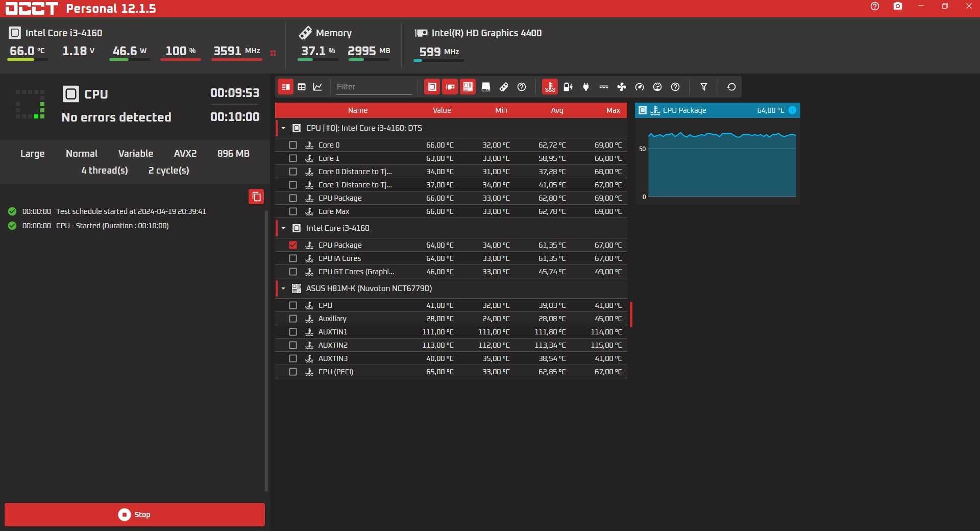Toggle the clock speed gauge filter
The height and width of the screenshot is (531, 980).
pos(640,87)
